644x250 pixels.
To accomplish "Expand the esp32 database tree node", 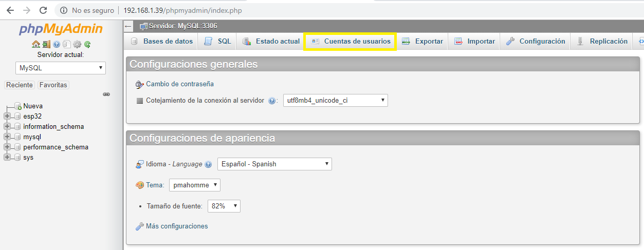I will coord(7,117).
